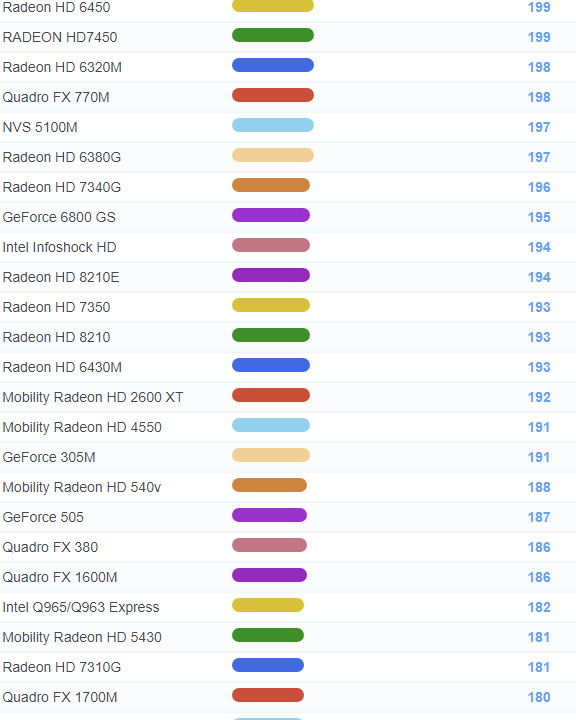
Task: Open score 180 for Quadro FX 1700M
Action: tap(539, 697)
